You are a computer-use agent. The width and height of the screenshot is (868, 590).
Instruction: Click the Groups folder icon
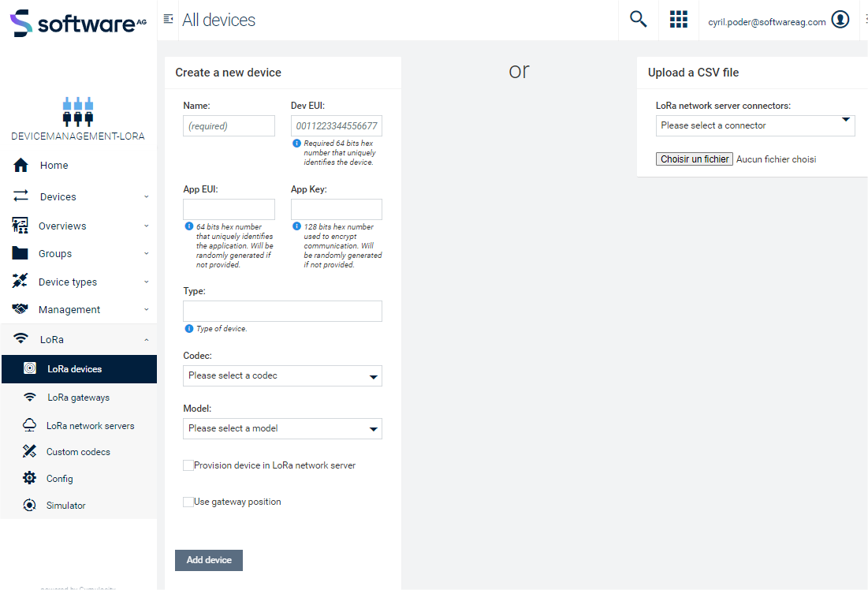(20, 253)
